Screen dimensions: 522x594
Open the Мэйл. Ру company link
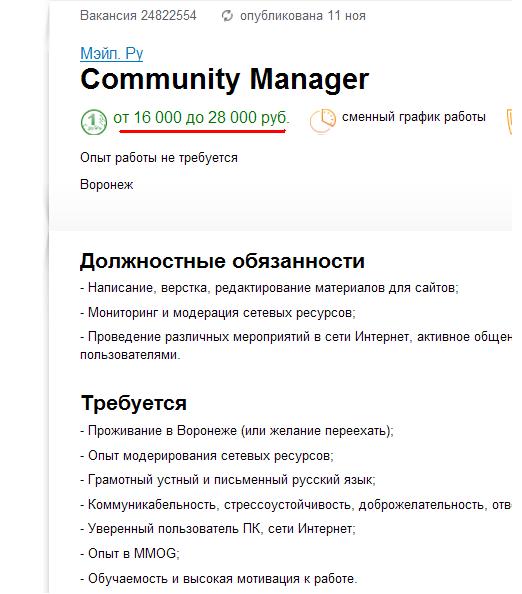111,53
